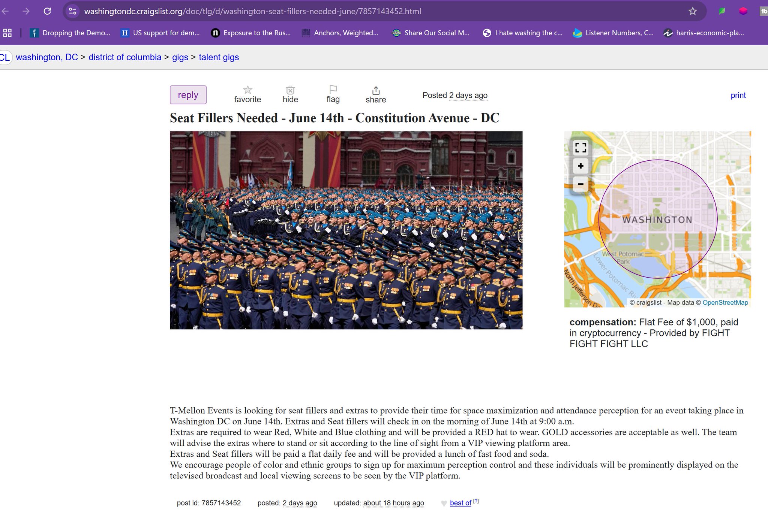Image resolution: width=768 pixels, height=532 pixels.
Task: Open 'harris-economic-pla...' bookmark
Action: click(703, 33)
